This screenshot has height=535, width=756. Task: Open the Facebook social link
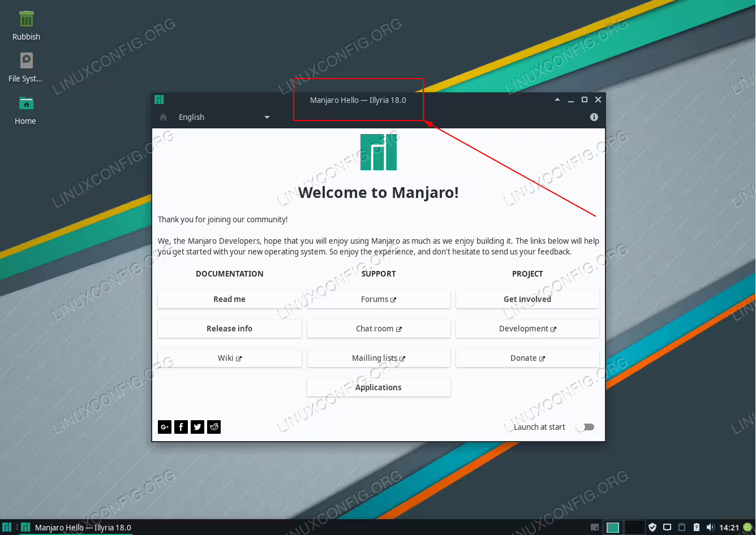[x=181, y=427]
